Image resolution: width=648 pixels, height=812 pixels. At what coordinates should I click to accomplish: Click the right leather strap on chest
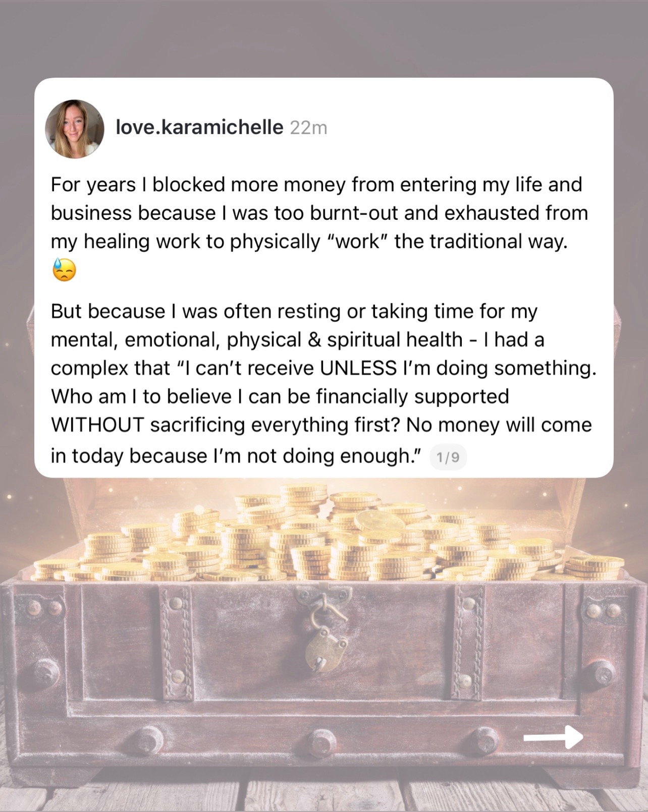tap(466, 643)
